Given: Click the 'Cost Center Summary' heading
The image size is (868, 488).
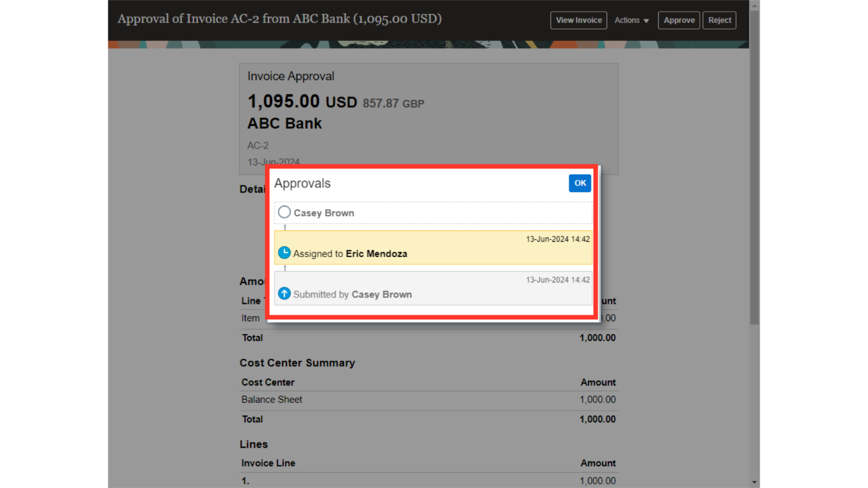Looking at the screenshot, I should (x=297, y=363).
